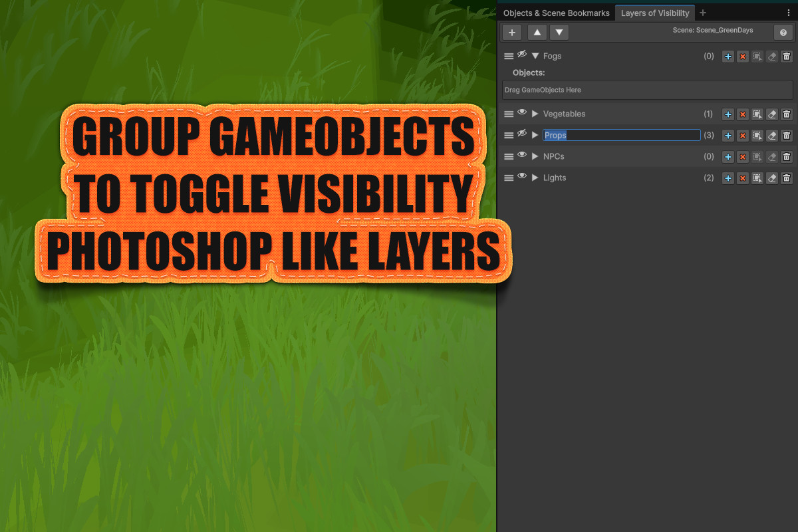The width and height of the screenshot is (798, 532).
Task: Open the help question mark button
Action: tap(783, 32)
